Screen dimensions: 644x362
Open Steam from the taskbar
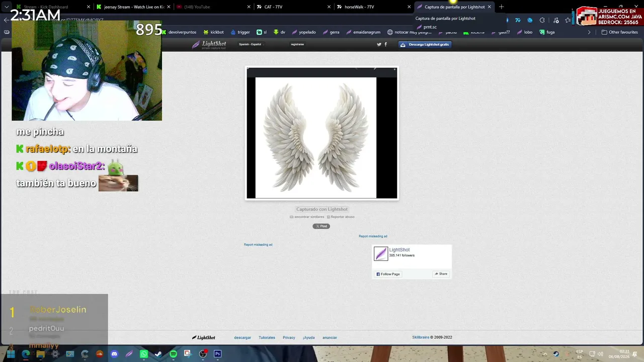[x=158, y=354]
